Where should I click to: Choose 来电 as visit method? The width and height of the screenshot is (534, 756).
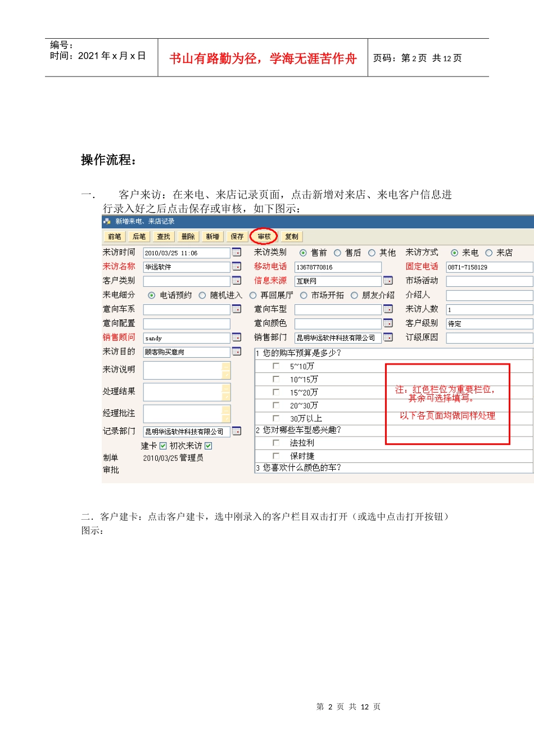(x=455, y=253)
